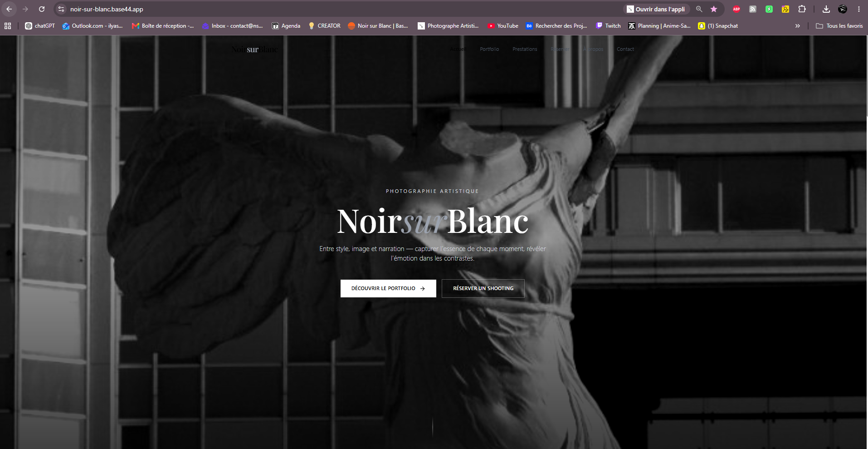Click the page vertical scrollbar
Screen dimensions: 868x449
(x=866, y=76)
